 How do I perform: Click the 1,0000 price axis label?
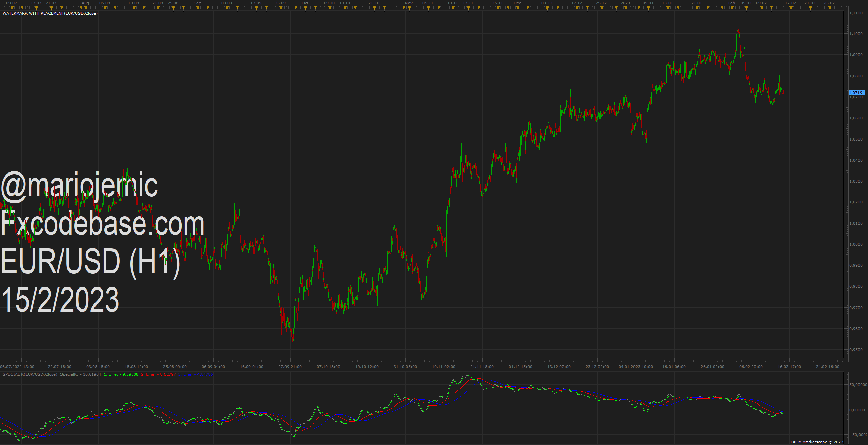(x=856, y=244)
